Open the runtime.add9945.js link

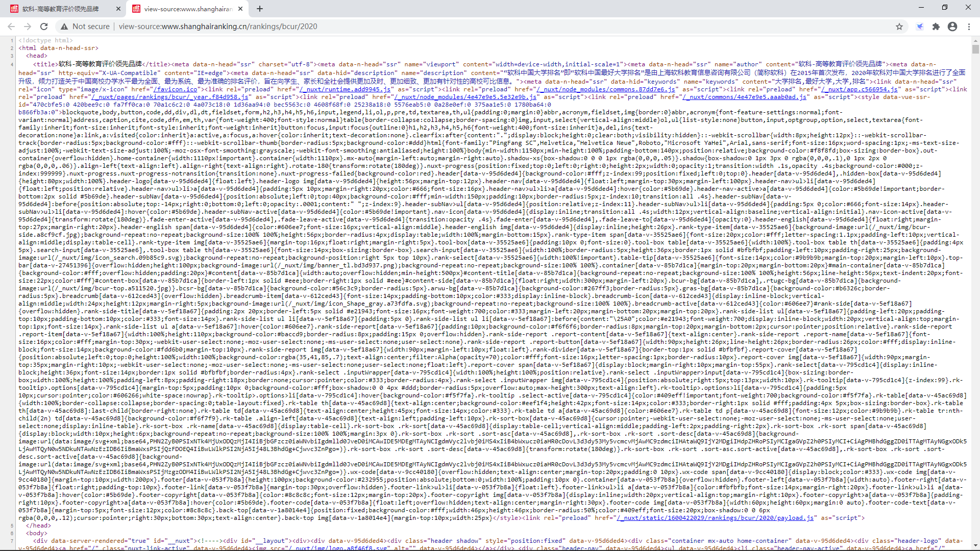(345, 89)
